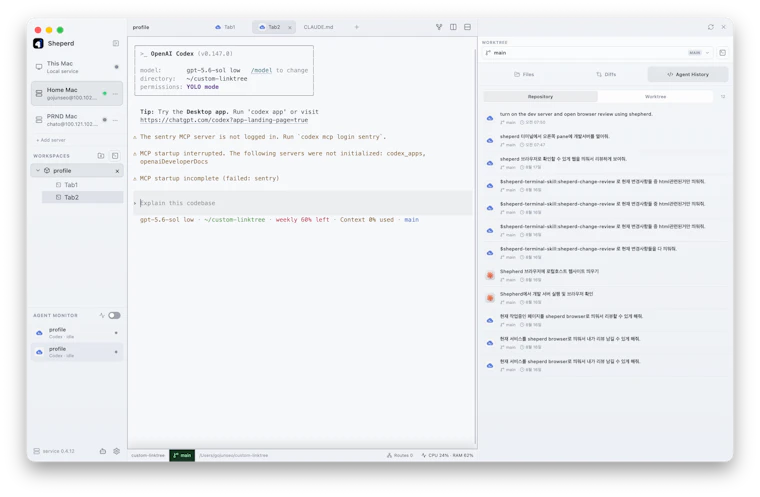The image size is (760, 497).
Task: Open history entry turn on the dev server
Action: [607, 118]
